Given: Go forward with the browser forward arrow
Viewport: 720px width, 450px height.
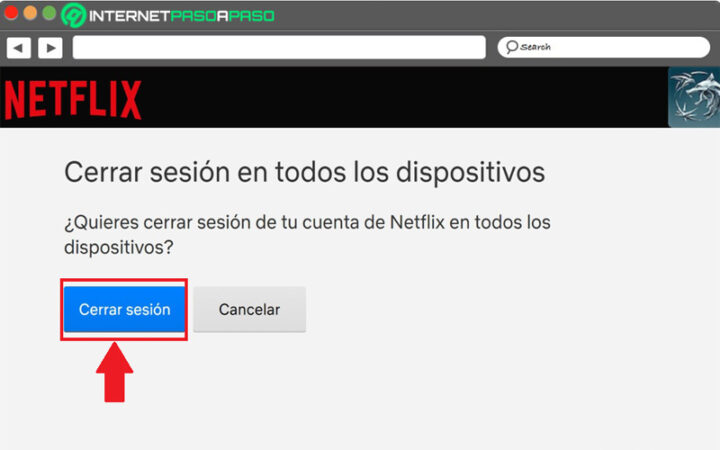Looking at the screenshot, I should (x=51, y=48).
